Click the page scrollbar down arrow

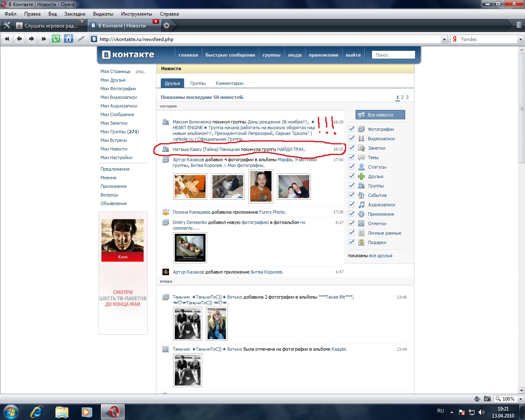[522, 390]
